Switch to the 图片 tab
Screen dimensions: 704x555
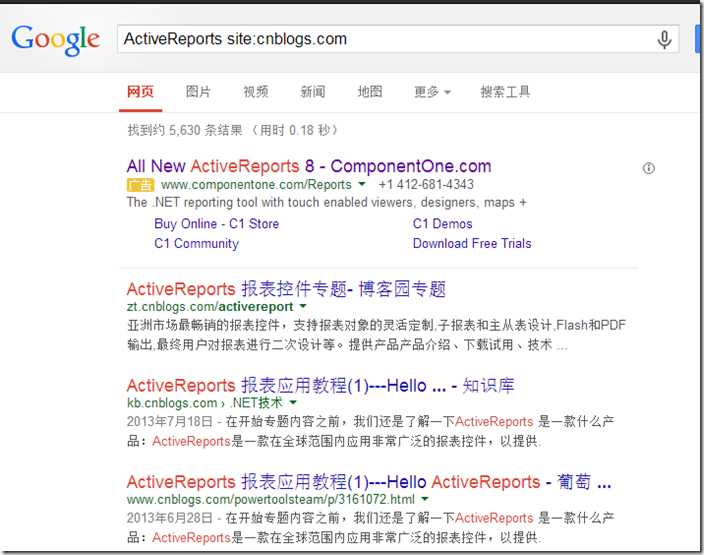(198, 92)
